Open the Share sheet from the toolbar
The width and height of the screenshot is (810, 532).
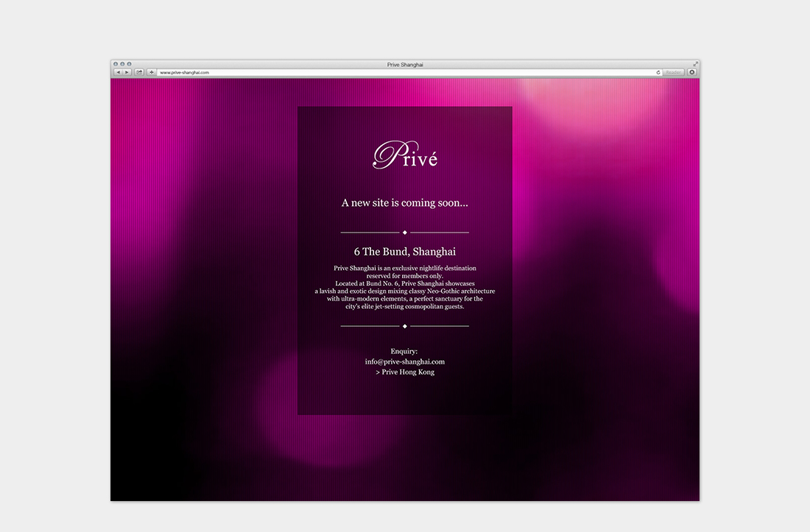138,72
